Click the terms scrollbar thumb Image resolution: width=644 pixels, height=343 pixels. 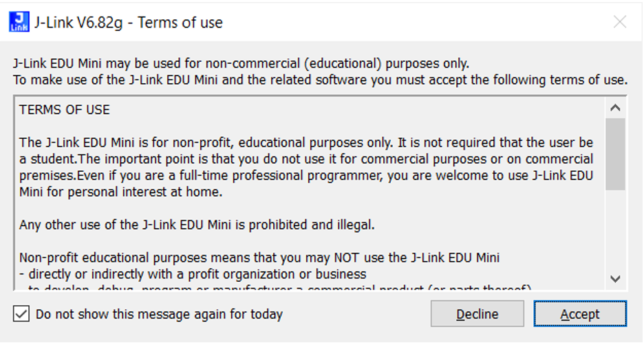615,153
